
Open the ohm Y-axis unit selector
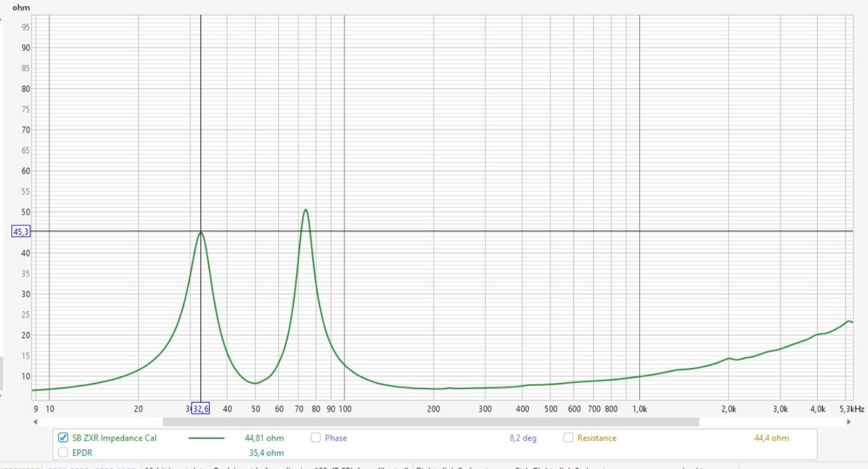21,8
